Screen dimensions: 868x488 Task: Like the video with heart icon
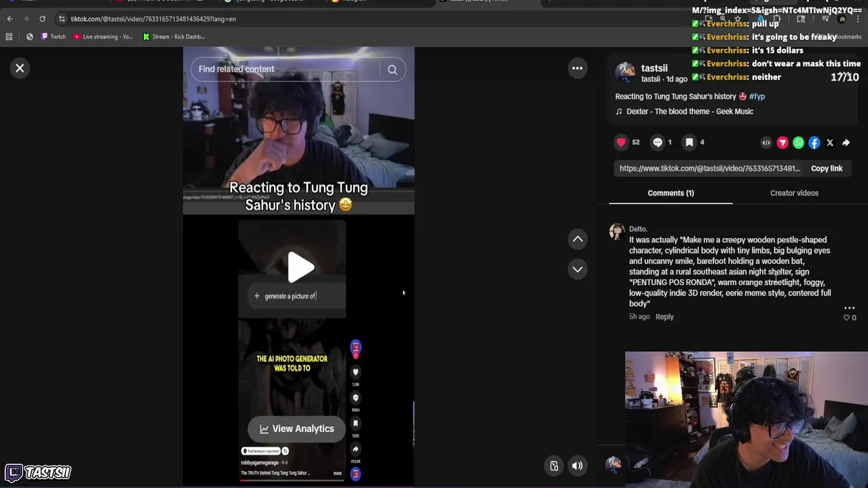621,142
